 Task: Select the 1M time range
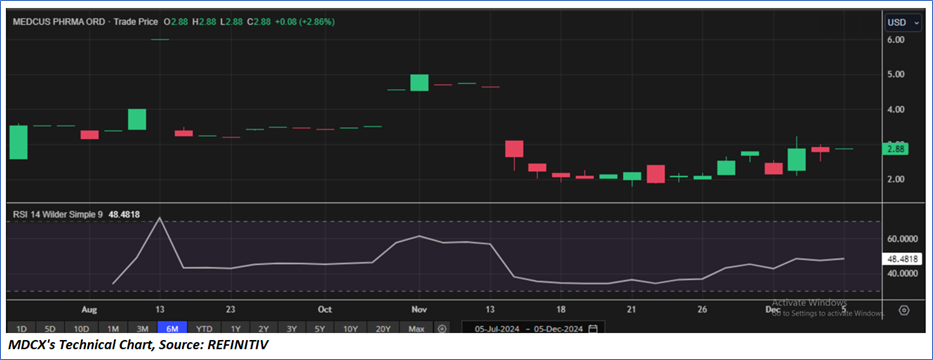pyautogui.click(x=113, y=328)
